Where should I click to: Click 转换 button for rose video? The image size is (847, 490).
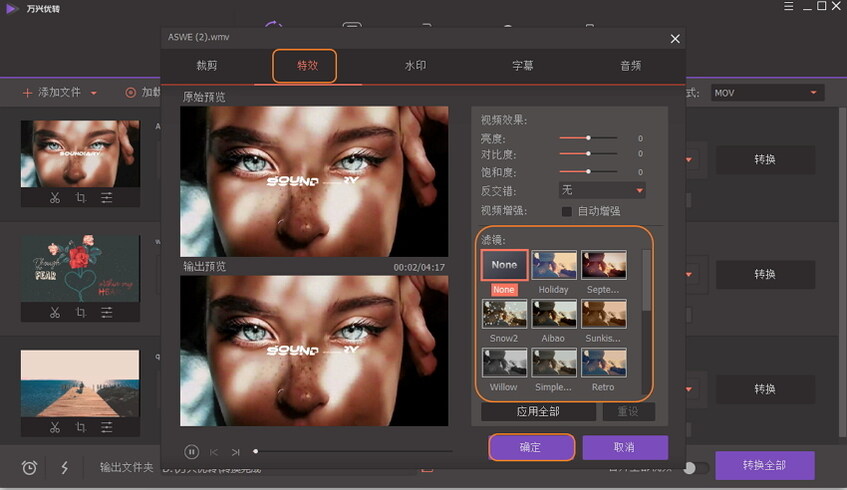[765, 274]
